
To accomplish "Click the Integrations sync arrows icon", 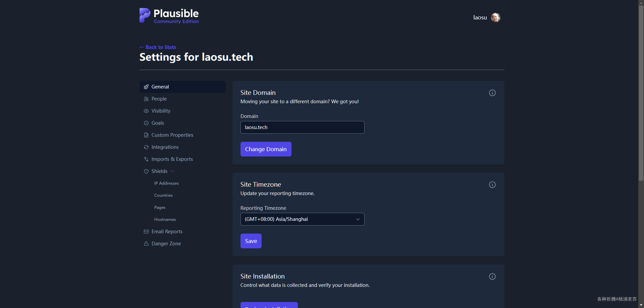I will 146,147.
